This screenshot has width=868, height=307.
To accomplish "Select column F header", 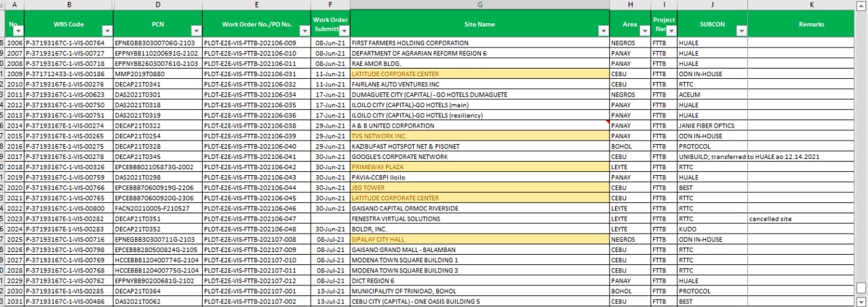I will [x=330, y=5].
